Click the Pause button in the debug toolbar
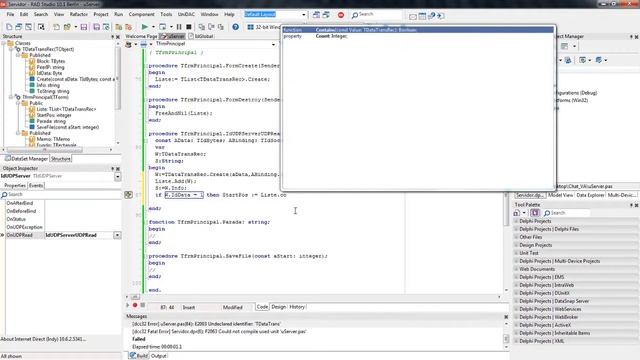 (179, 27)
